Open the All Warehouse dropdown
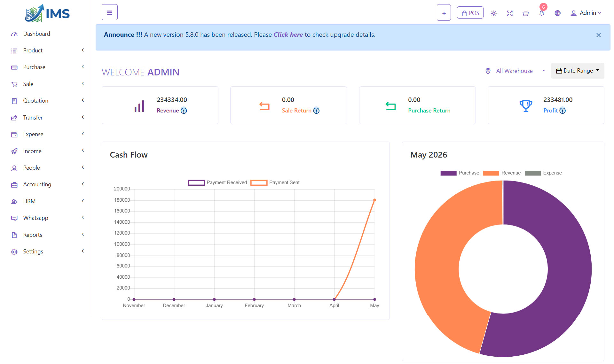 click(515, 71)
